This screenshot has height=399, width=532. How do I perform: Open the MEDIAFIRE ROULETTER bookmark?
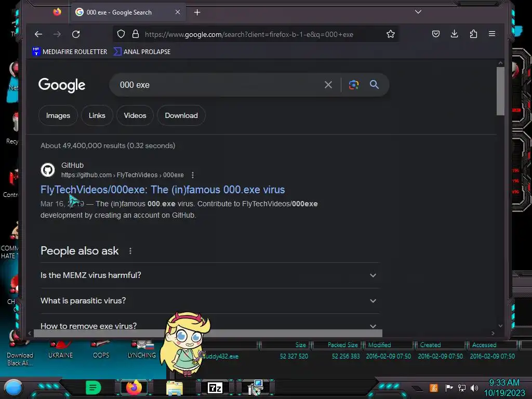pos(70,51)
